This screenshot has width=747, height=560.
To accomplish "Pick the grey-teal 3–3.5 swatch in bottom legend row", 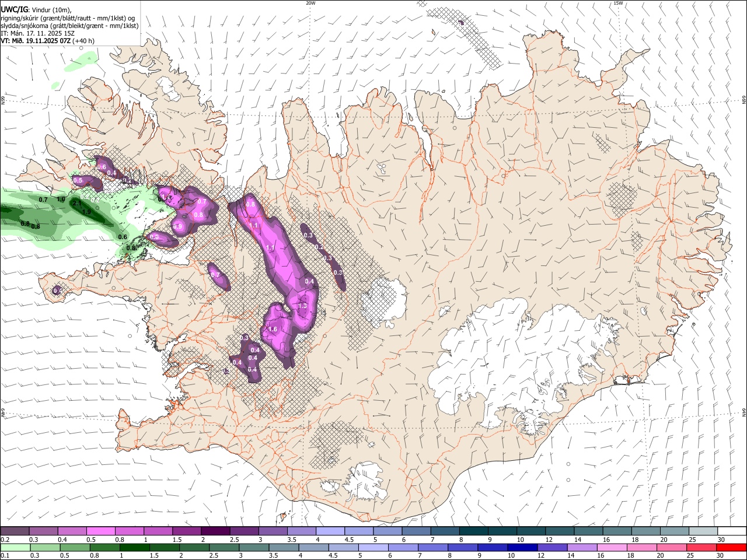I will (254, 547).
